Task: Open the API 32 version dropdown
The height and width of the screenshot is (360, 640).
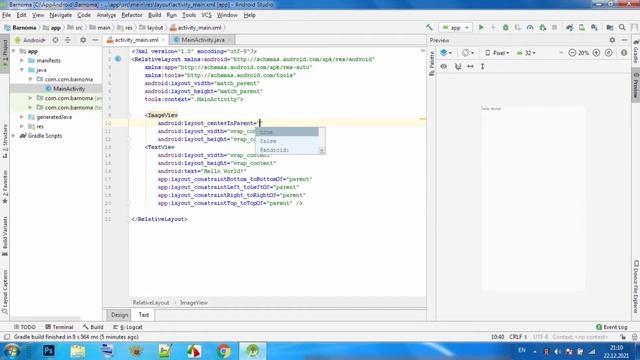Action: 526,53
